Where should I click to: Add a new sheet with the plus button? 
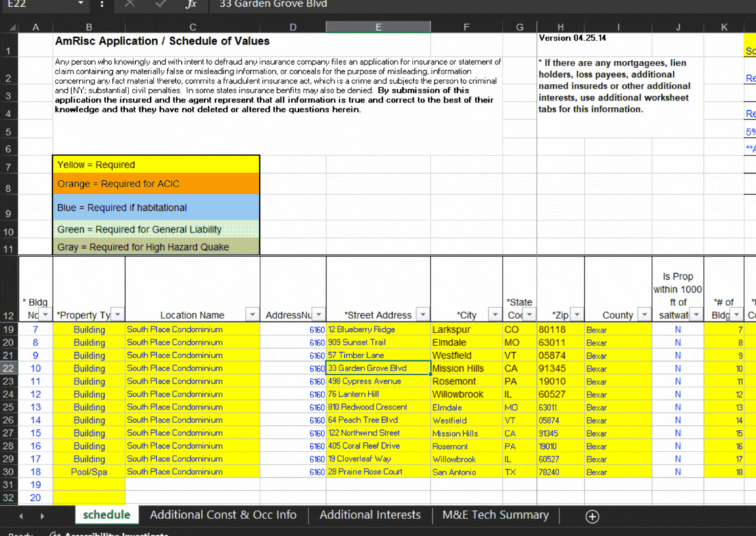(x=592, y=516)
